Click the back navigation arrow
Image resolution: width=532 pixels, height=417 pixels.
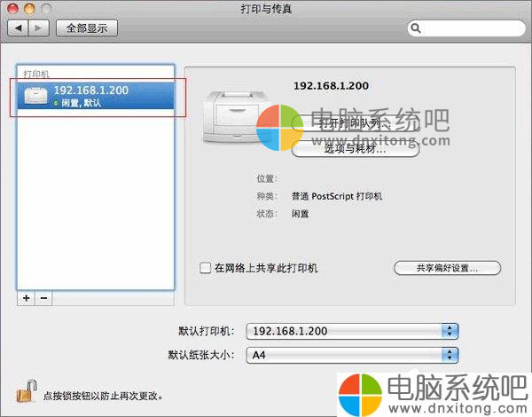(19, 28)
